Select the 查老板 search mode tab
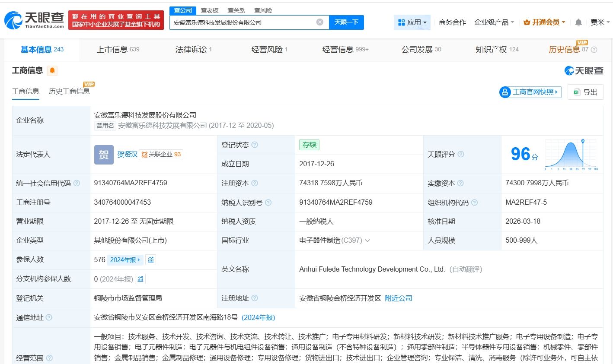 (x=210, y=10)
